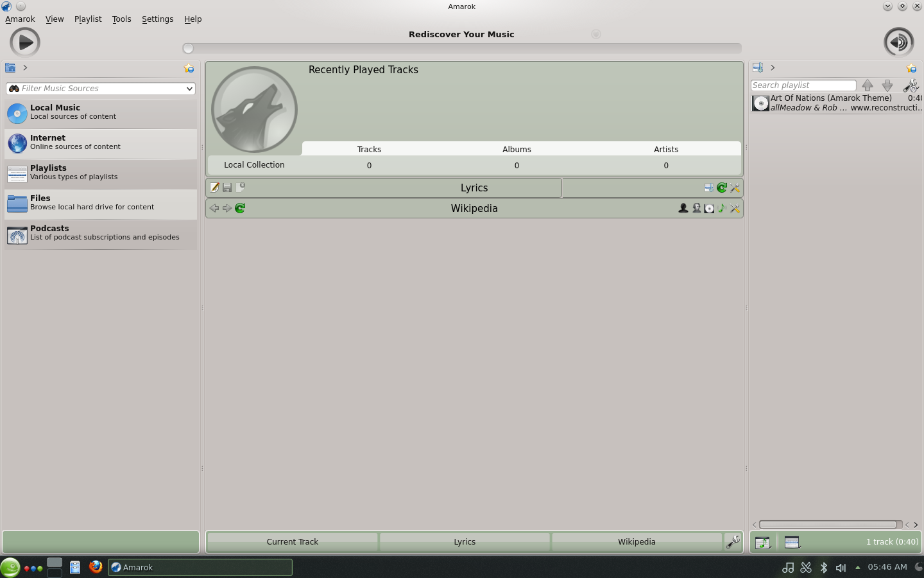The image size is (924, 578).
Task: Go forward in Wikipedia applet
Action: point(227,208)
